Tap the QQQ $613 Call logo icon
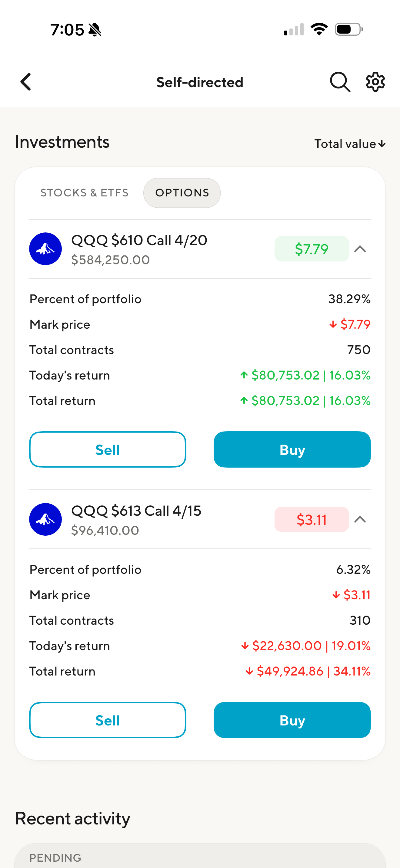Image resolution: width=400 pixels, height=868 pixels. point(45,519)
